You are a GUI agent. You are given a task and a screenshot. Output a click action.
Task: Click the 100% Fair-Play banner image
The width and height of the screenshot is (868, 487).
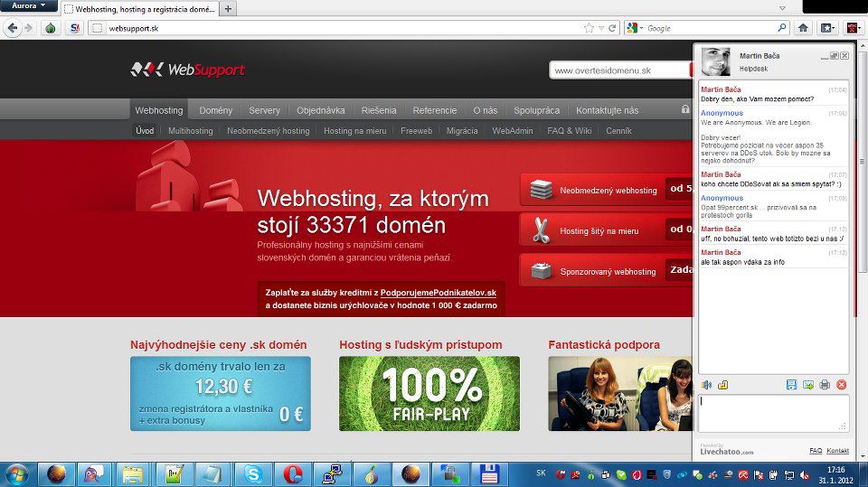point(429,393)
